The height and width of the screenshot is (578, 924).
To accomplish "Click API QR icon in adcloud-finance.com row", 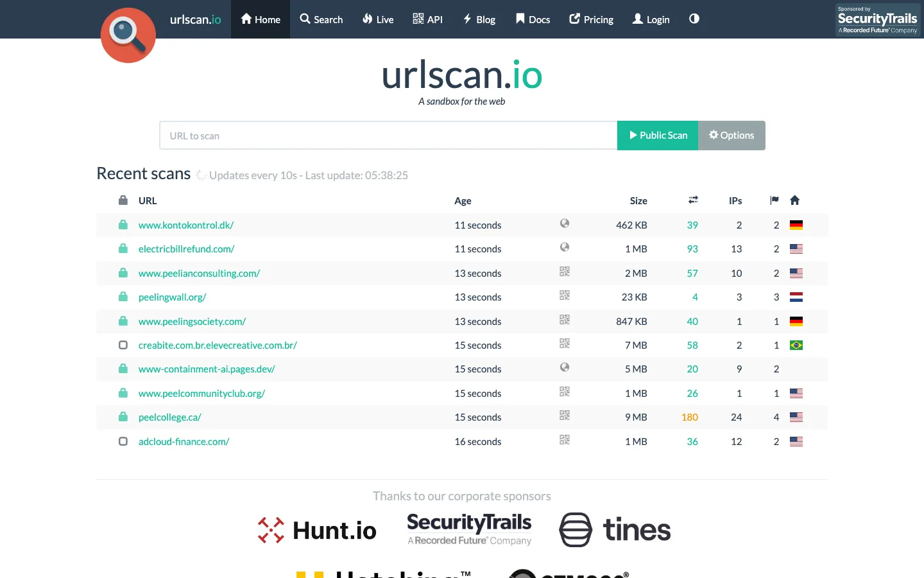I will pyautogui.click(x=565, y=440).
